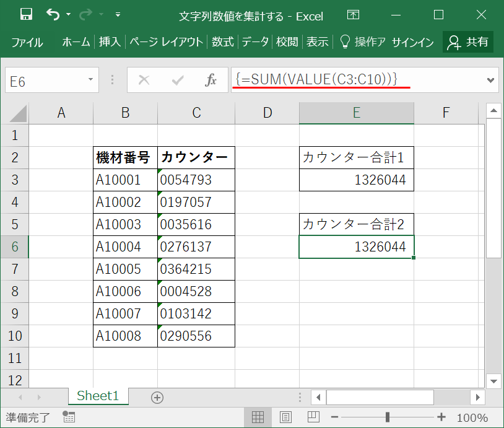Open the Name Box dropdown
504x428 pixels.
[x=91, y=80]
